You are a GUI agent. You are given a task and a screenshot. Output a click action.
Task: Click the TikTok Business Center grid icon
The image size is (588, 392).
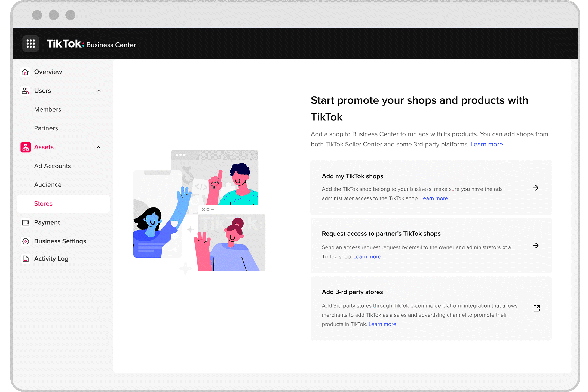[x=30, y=44]
